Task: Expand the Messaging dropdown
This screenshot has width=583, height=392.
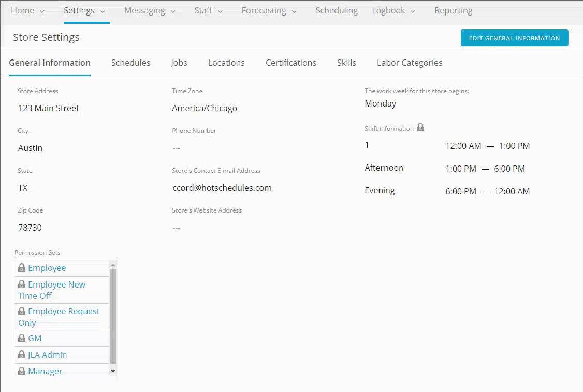Action: click(x=172, y=10)
